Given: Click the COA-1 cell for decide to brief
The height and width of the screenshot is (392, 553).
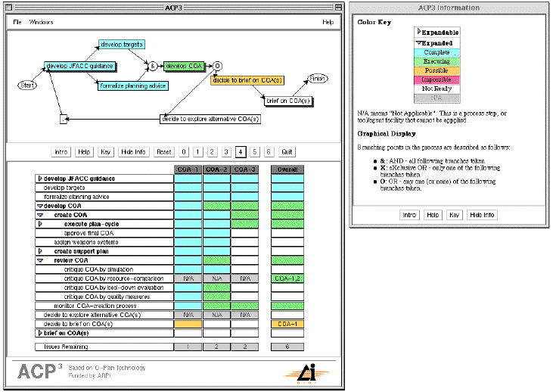Looking at the screenshot, I should 188,324.
